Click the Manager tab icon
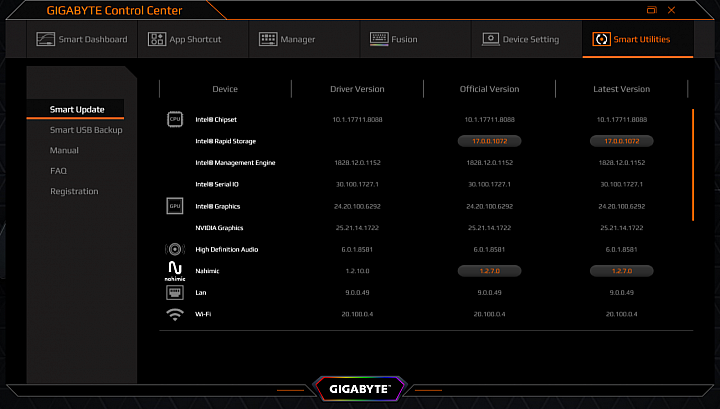 (268, 39)
